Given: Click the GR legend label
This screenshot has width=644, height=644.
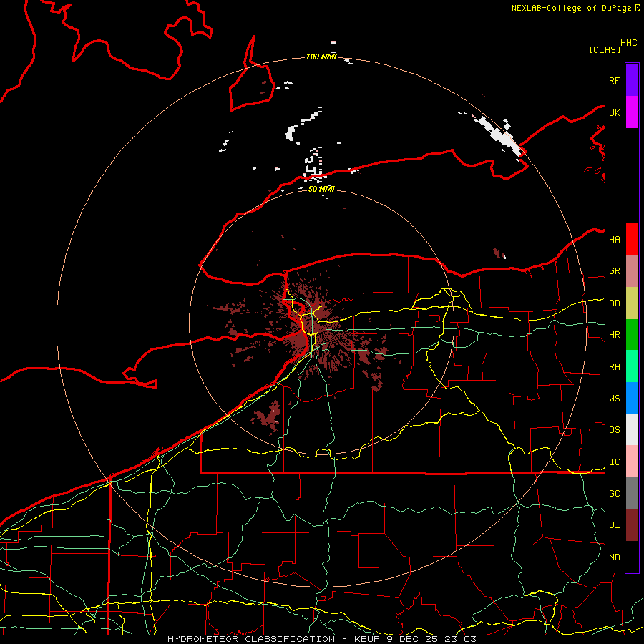Looking at the screenshot, I should pyautogui.click(x=614, y=271).
